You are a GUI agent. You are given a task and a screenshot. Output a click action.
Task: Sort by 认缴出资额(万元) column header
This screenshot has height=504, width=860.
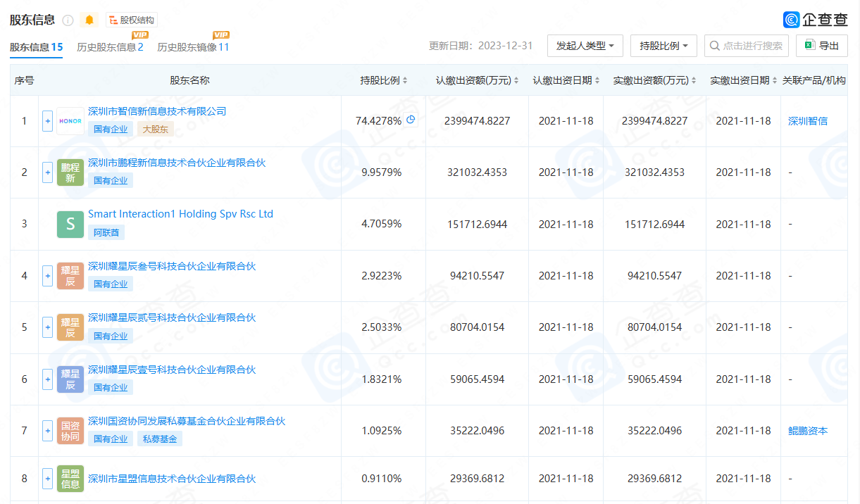[x=478, y=80]
